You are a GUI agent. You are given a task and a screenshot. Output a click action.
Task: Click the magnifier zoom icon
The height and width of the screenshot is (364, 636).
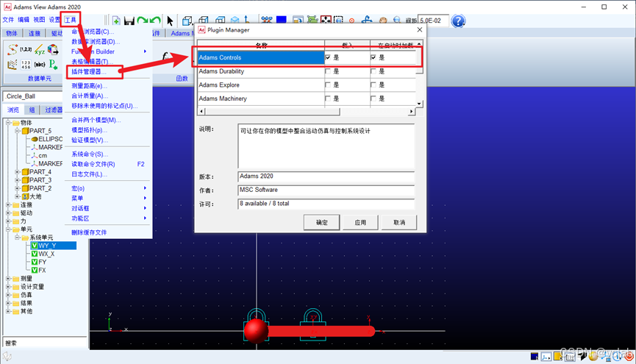397,20
